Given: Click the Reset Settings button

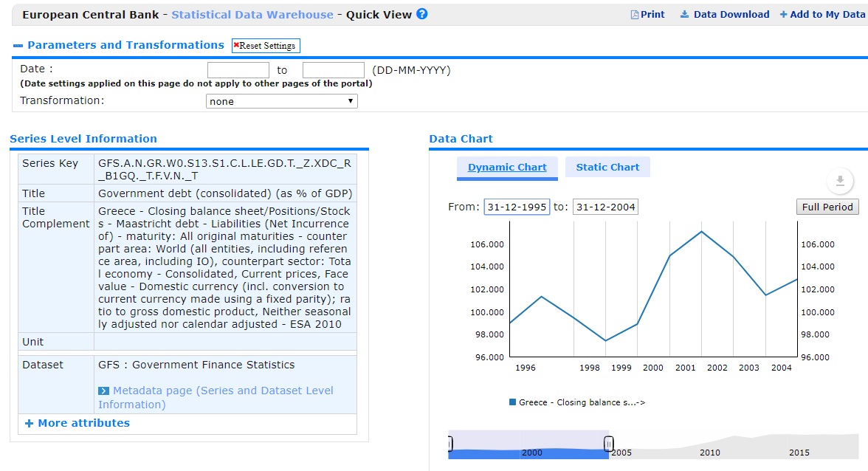Looking at the screenshot, I should coord(266,45).
